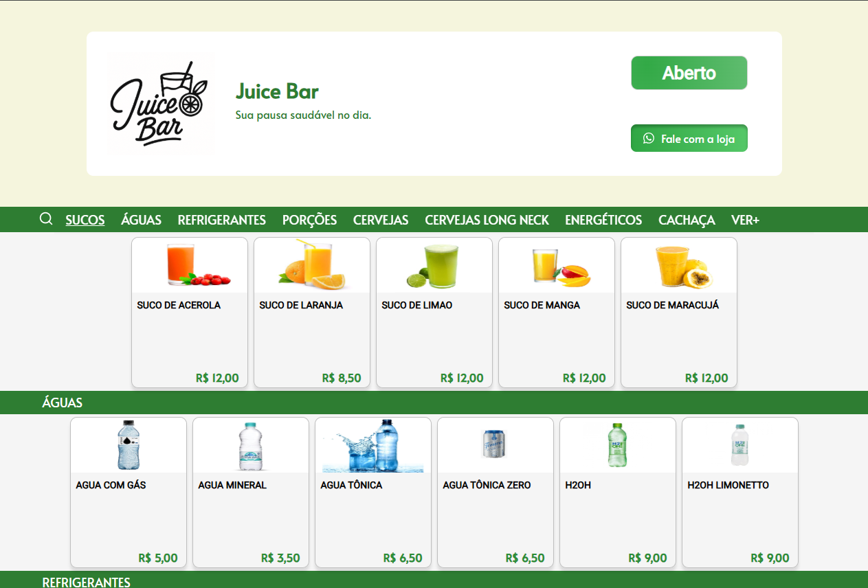Screen dimensions: 868x588
Task: Open the Suco de Acerola product image
Action: [x=190, y=266]
